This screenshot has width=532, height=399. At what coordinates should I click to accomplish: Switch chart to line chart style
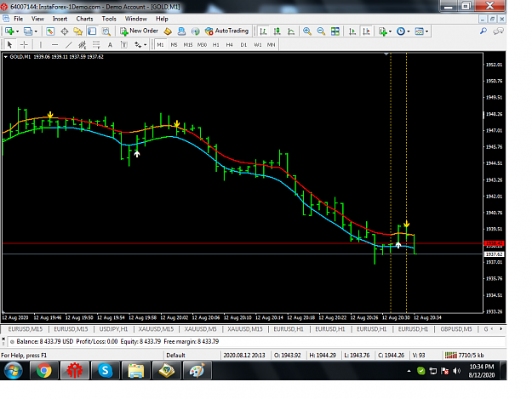click(291, 31)
